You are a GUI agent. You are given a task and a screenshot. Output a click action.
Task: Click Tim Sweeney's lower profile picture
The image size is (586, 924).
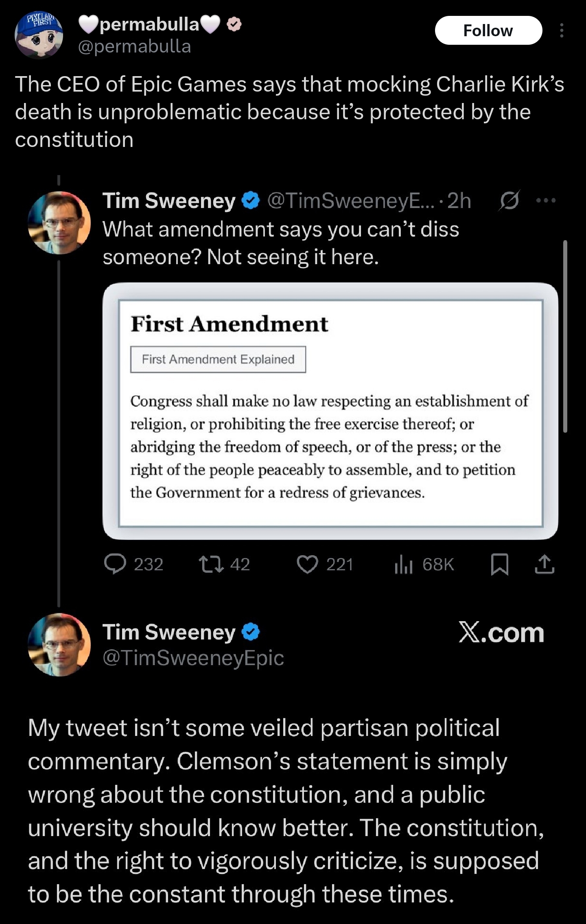tap(59, 645)
